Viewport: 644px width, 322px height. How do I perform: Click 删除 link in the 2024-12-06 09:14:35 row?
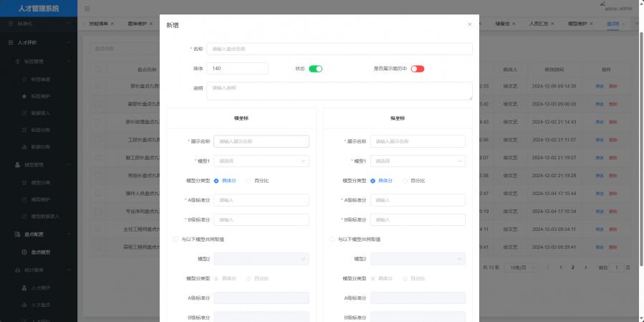(x=612, y=86)
